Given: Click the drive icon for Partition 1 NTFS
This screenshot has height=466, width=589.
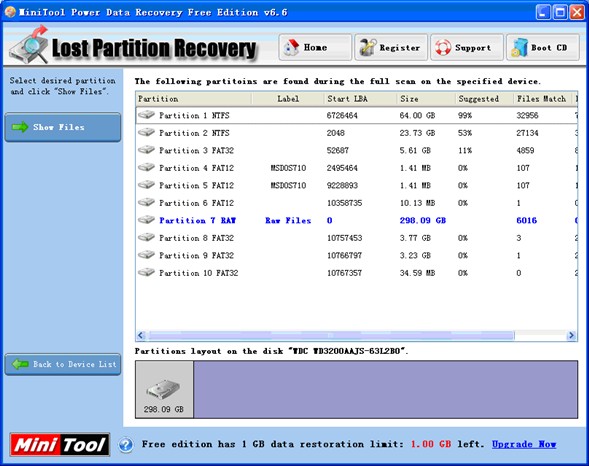Looking at the screenshot, I should (146, 115).
